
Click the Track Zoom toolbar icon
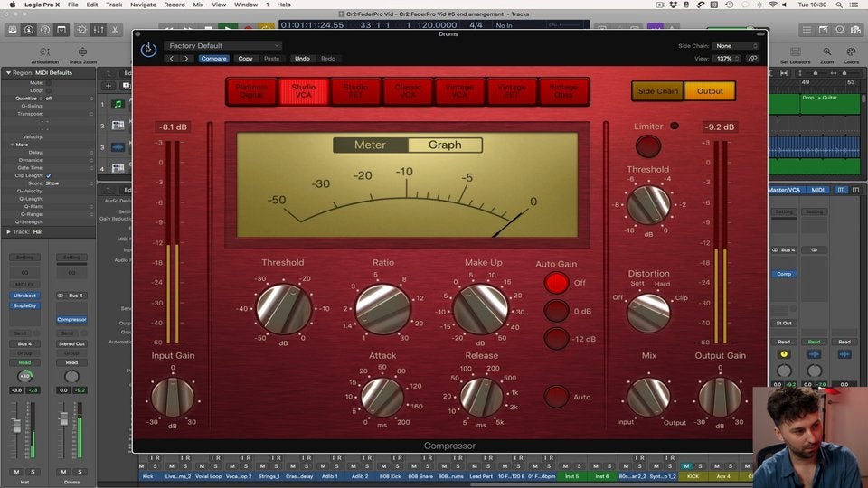point(82,53)
